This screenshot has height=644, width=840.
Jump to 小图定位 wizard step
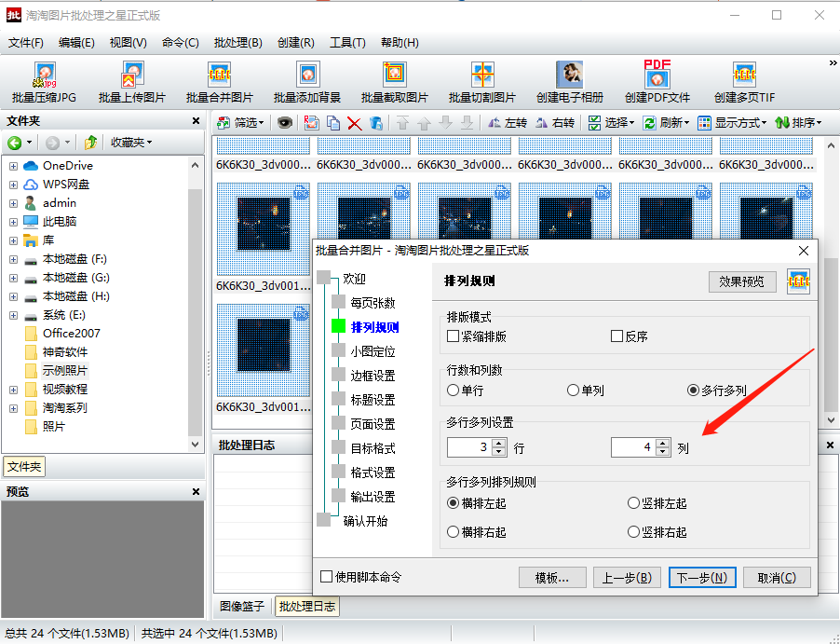373,351
